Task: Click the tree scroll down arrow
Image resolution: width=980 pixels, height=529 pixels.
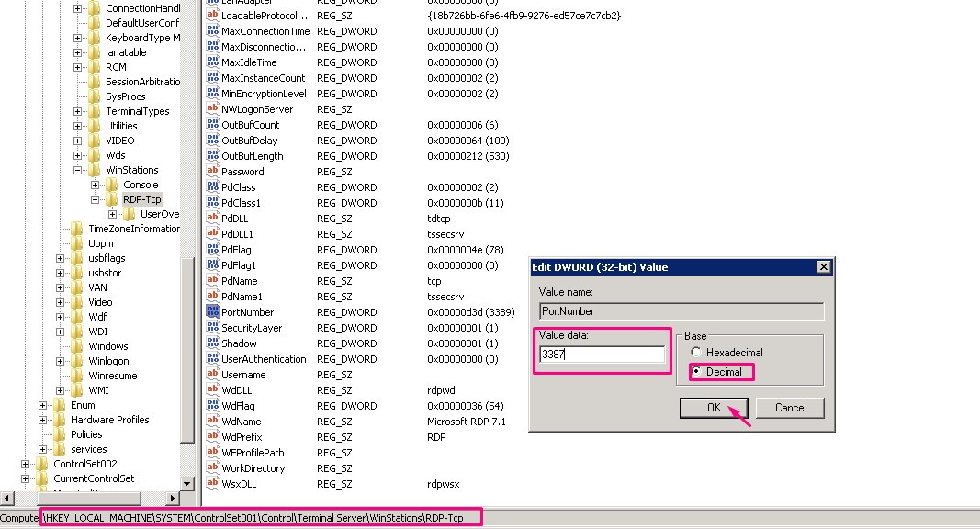Action: (186, 483)
